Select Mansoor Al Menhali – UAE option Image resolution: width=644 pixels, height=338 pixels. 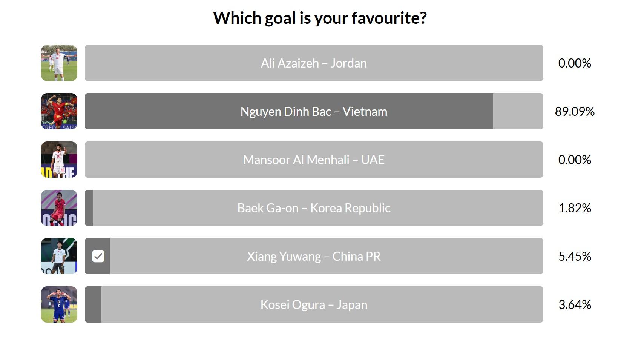click(x=314, y=160)
